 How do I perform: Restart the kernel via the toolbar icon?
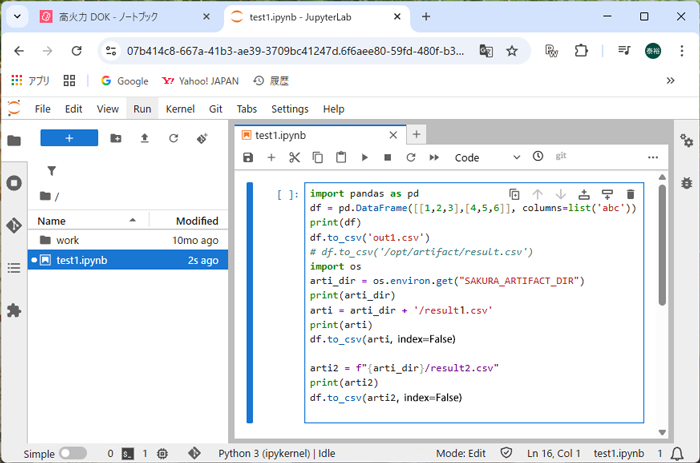click(410, 157)
